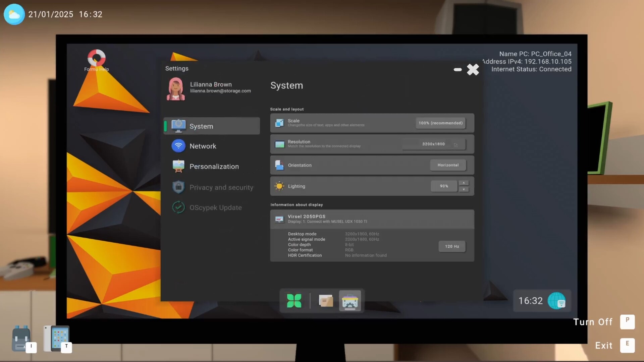The image size is (644, 362).
Task: Select Privacy and security section
Action: [221, 187]
